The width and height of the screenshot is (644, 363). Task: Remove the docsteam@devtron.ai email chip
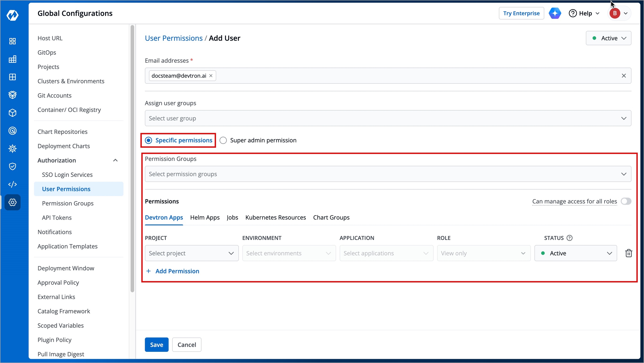click(211, 76)
